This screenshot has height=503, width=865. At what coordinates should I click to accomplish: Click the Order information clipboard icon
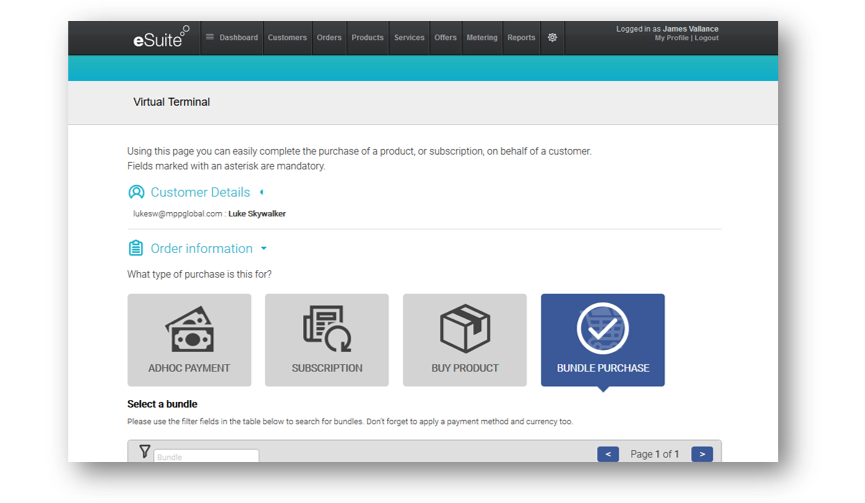pyautogui.click(x=136, y=248)
